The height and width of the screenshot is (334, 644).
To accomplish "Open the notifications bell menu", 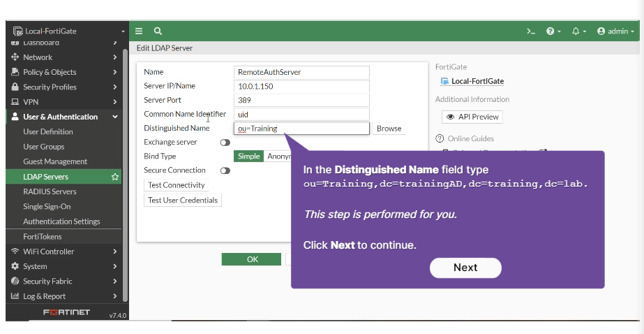I will (578, 31).
